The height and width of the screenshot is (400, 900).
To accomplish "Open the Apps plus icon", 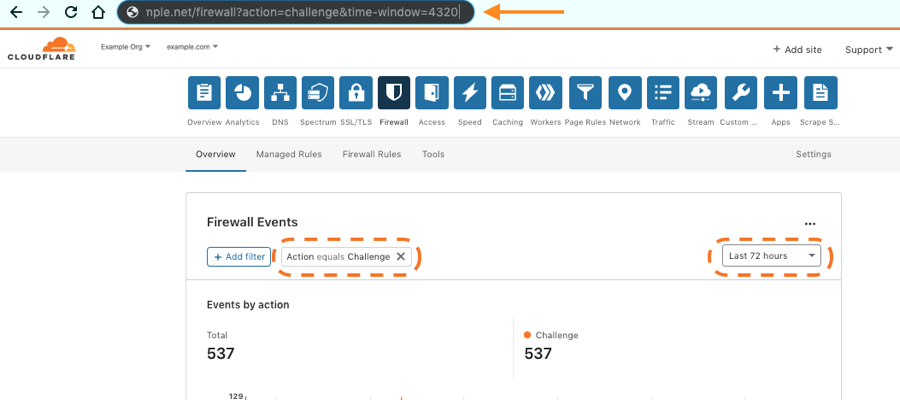I will 781,92.
